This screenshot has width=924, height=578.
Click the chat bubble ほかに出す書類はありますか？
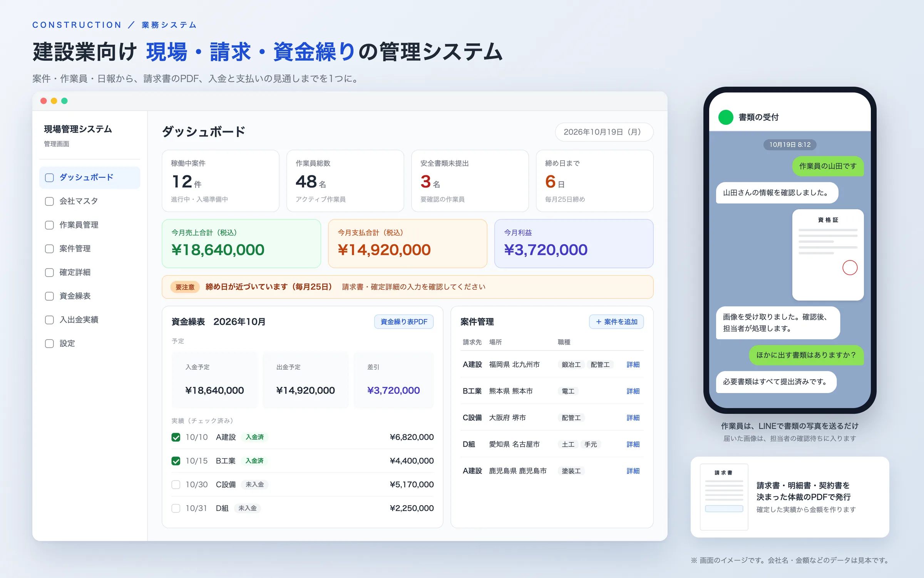[806, 355]
